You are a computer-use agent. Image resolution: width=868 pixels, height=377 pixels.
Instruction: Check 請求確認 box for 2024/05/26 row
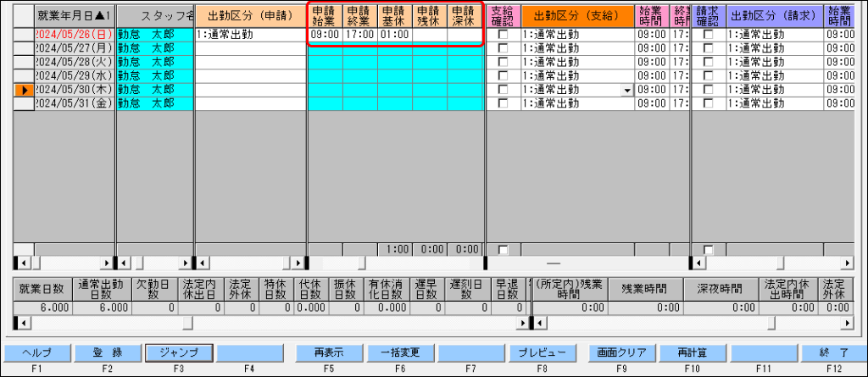coord(708,35)
